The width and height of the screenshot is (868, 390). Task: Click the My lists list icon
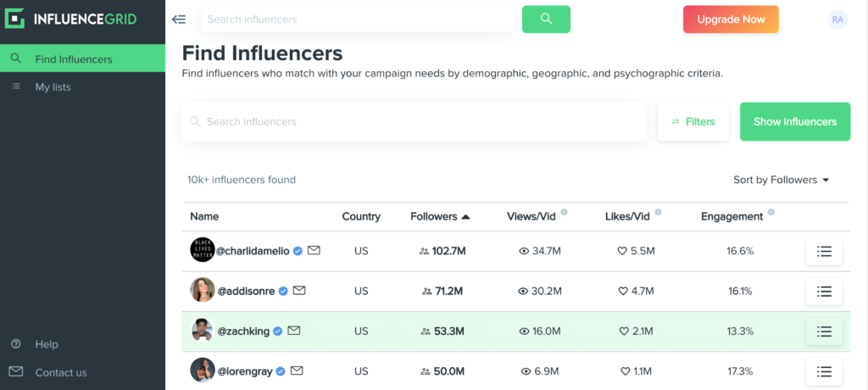16,86
